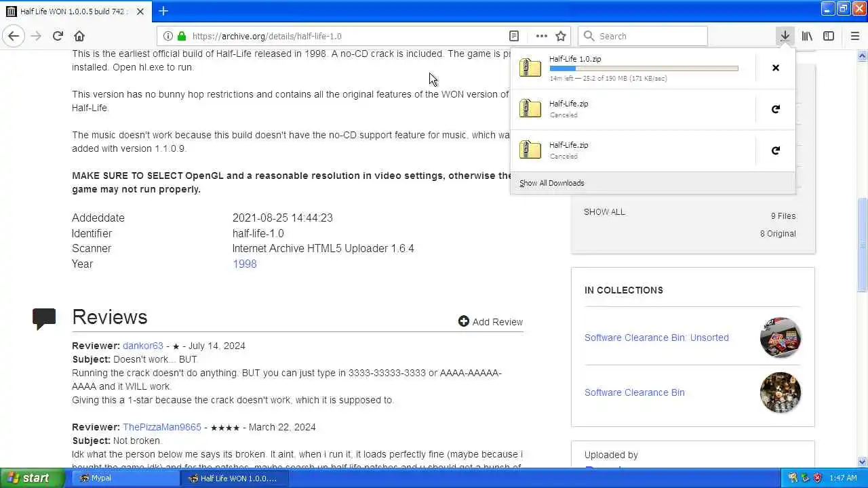Click Software Clearance Bin: Unsorted thumbnail
Image resolution: width=868 pixels, height=488 pixels.
781,338
